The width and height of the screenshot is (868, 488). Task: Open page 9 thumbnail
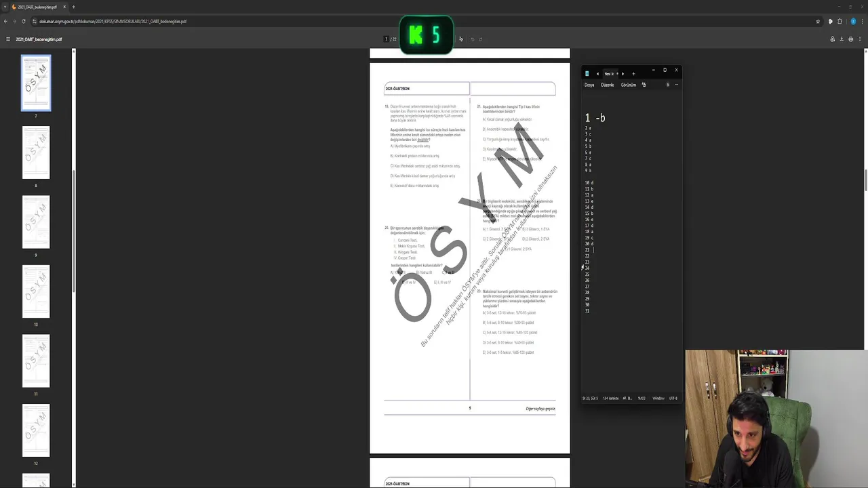[36, 222]
